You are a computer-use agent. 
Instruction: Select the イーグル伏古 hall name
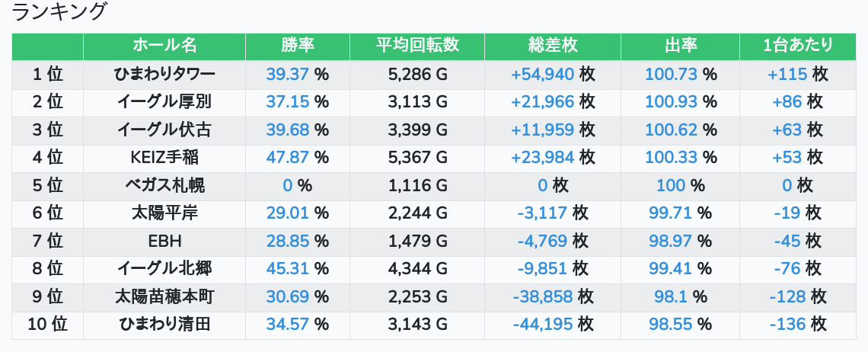tap(164, 130)
